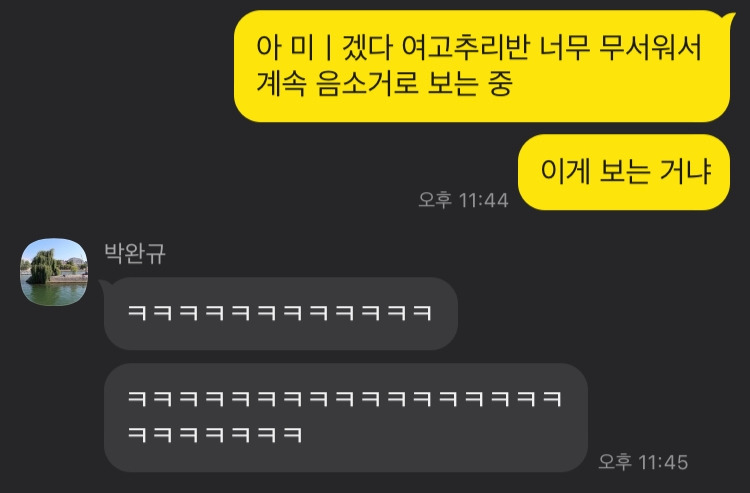Click the 오후 11:44 timestamp
Image resolution: width=750 pixels, height=493 pixels.
463,200
